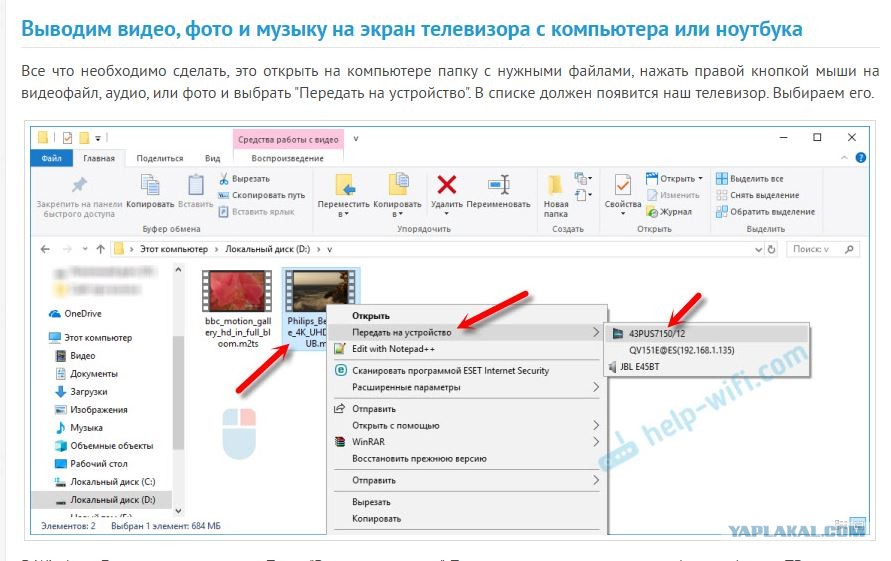The width and height of the screenshot is (891, 561).
Task: Switch to the Вид tab
Action: click(x=213, y=158)
